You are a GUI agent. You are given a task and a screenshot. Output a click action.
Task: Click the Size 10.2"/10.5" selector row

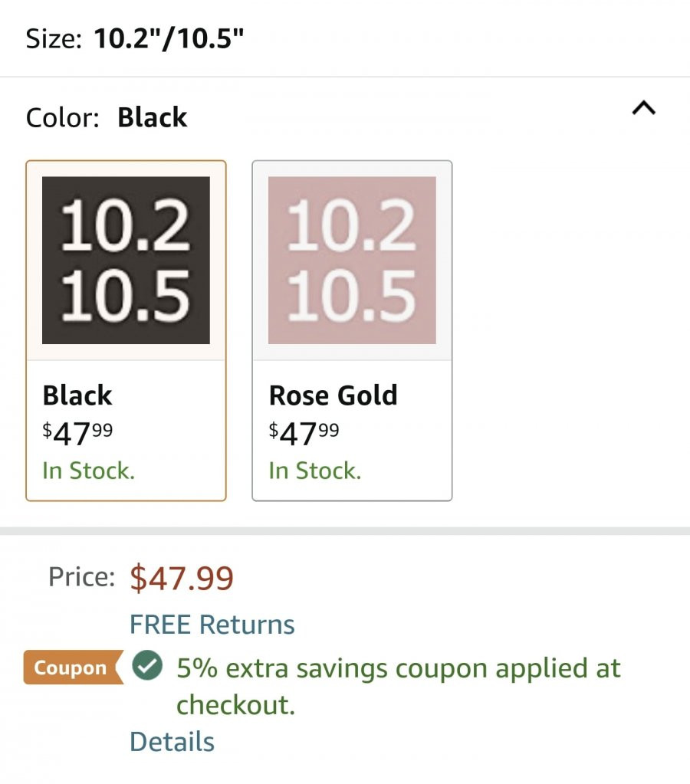click(x=345, y=38)
